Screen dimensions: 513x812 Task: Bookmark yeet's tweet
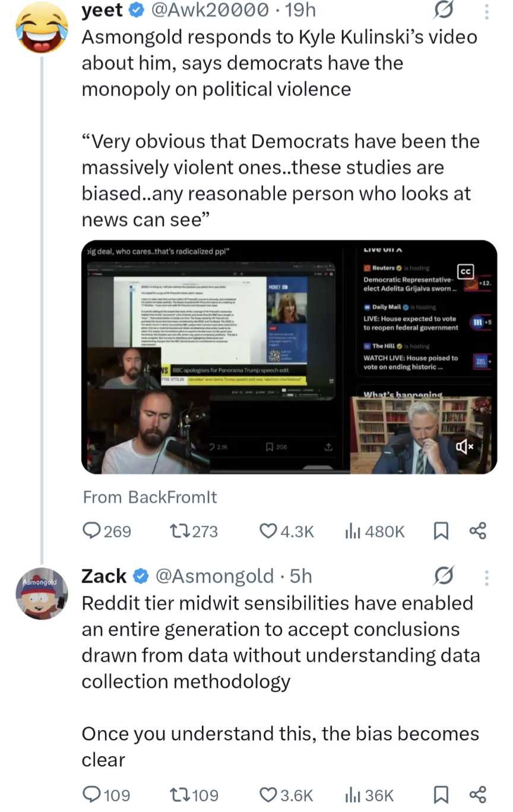tap(441, 531)
